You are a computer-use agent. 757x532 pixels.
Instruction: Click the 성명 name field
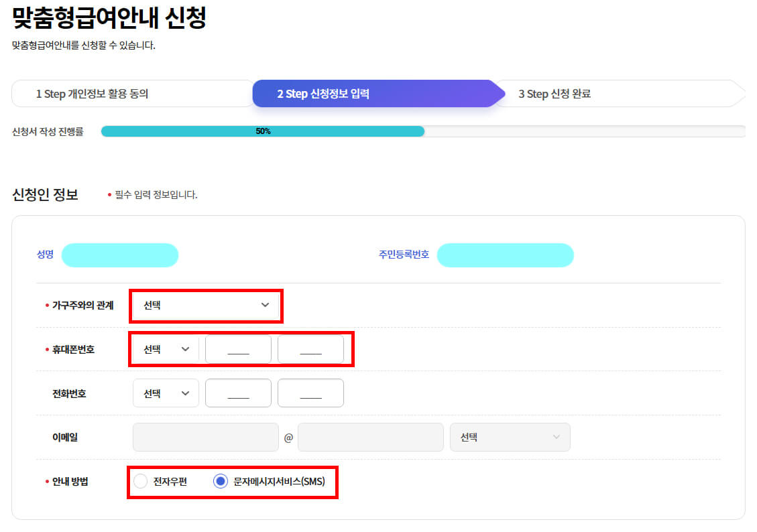(x=120, y=255)
